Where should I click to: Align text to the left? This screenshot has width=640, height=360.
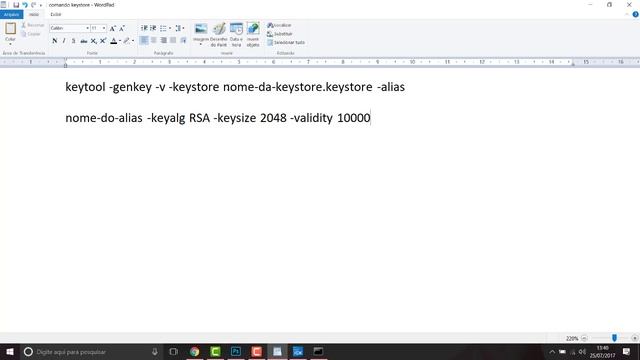coord(144,40)
